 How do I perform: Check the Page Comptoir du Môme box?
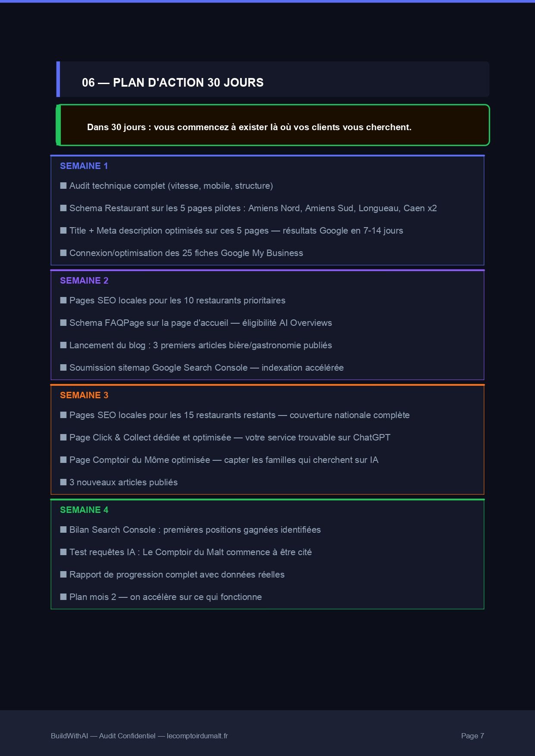click(x=63, y=460)
